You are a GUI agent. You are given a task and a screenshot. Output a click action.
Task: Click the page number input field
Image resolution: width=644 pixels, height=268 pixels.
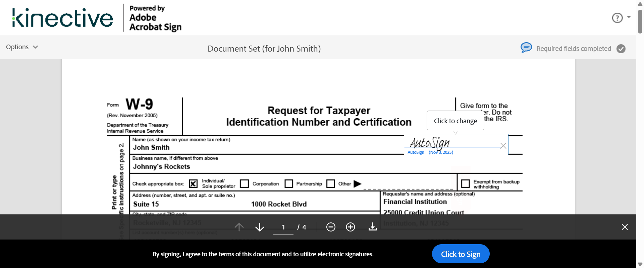pyautogui.click(x=283, y=227)
